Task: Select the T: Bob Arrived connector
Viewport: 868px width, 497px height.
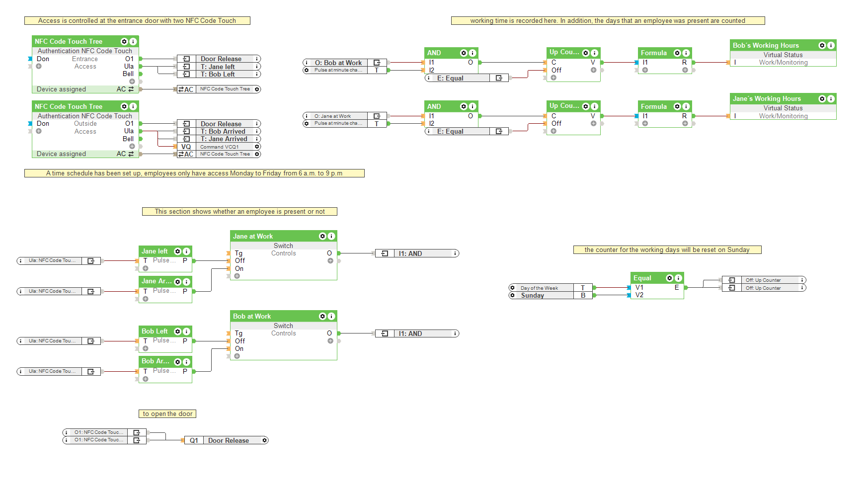Action: click(x=223, y=132)
